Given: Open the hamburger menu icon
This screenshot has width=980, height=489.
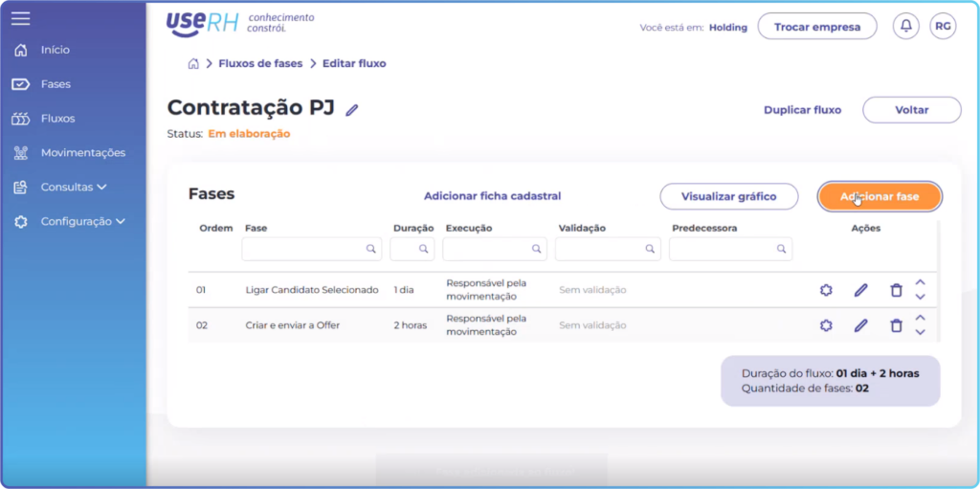Looking at the screenshot, I should coord(21,18).
